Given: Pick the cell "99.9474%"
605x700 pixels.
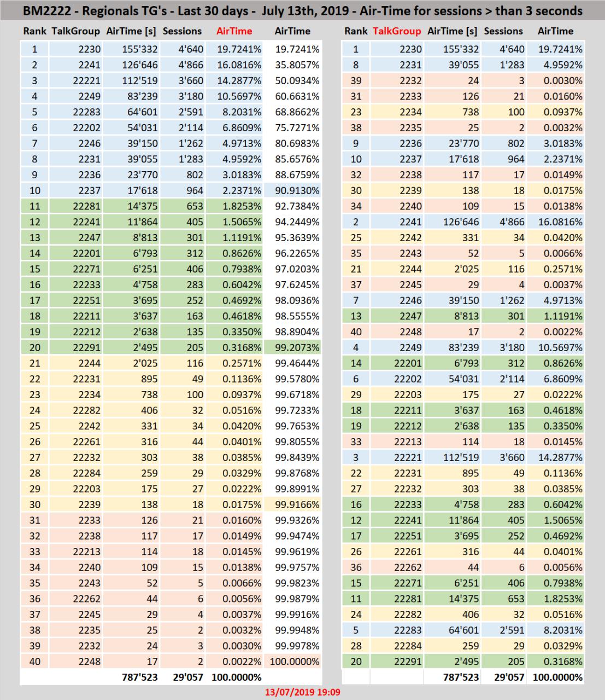Looking at the screenshot, I should 293,536.
